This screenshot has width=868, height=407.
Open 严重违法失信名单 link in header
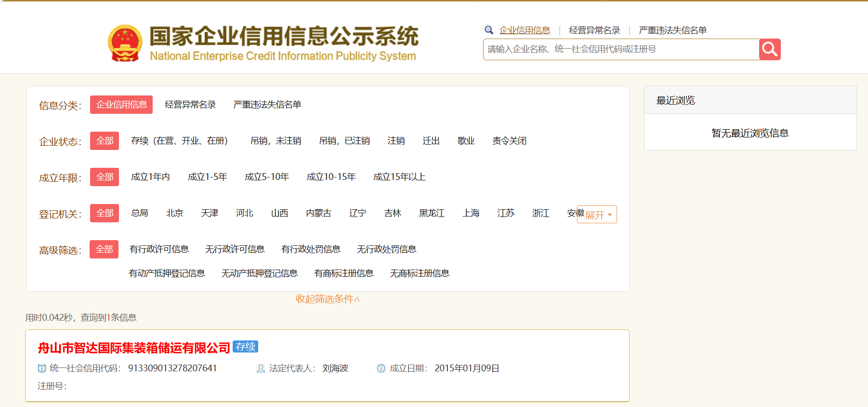672,30
